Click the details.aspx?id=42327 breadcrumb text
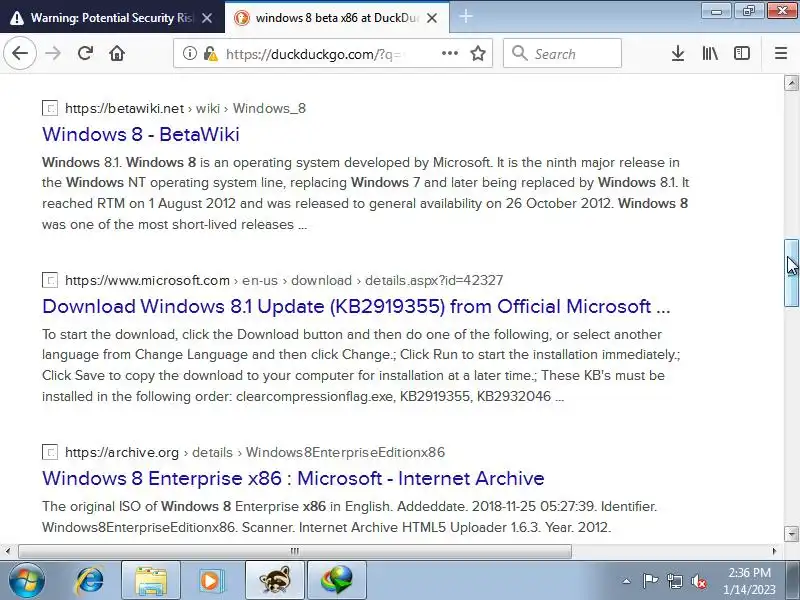 434,280
